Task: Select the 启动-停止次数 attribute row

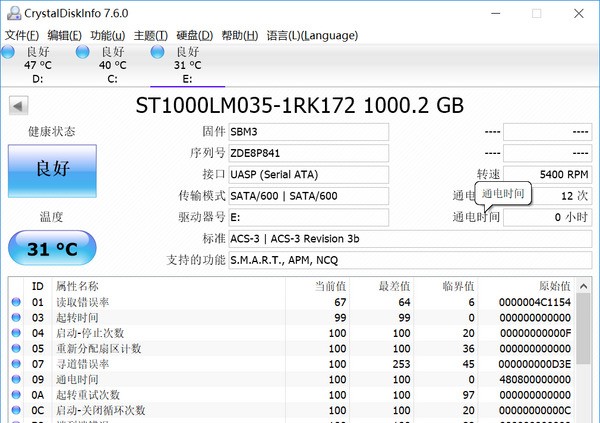Action: (292, 333)
